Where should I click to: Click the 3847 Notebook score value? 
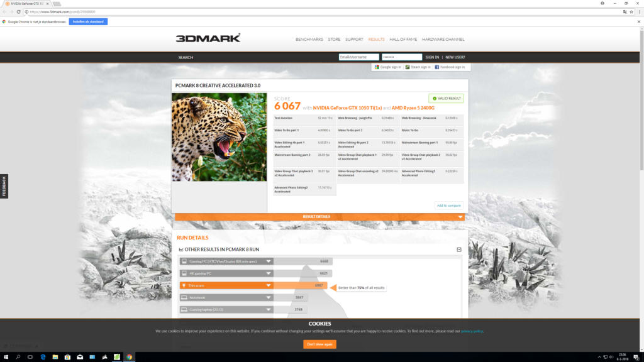(299, 297)
